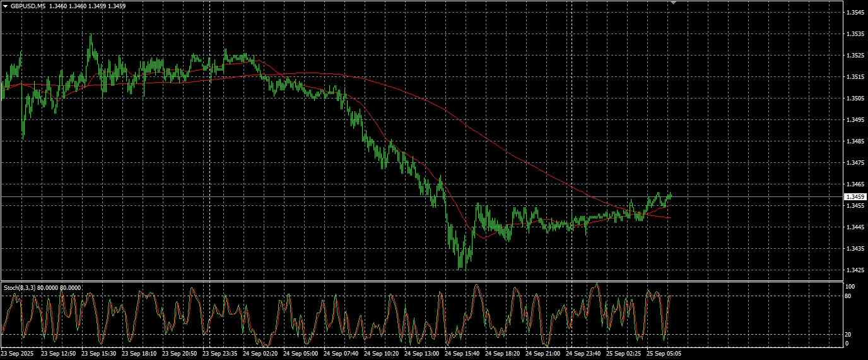Viewport: 868px width, 360px height.
Task: Click the stochastic level 80 label
Action: coord(849,296)
